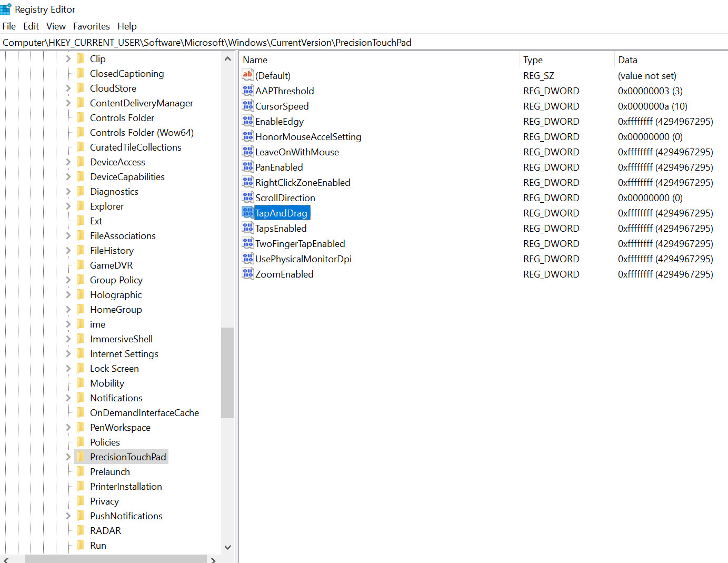Click the vertical scrollbar thumb in tree pane
This screenshot has width=728, height=563.
[x=227, y=372]
